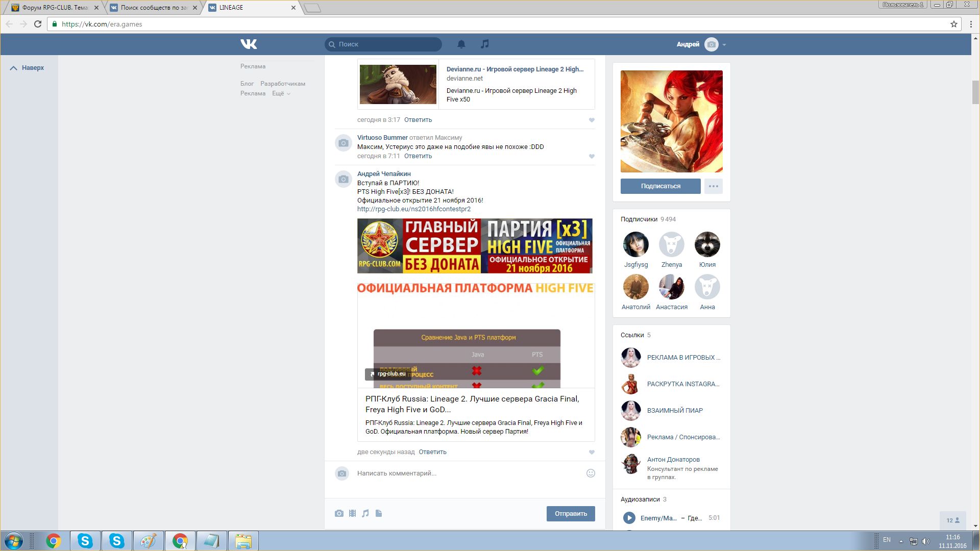Open the notifications bell
The height and width of the screenshot is (551, 980).
461,44
